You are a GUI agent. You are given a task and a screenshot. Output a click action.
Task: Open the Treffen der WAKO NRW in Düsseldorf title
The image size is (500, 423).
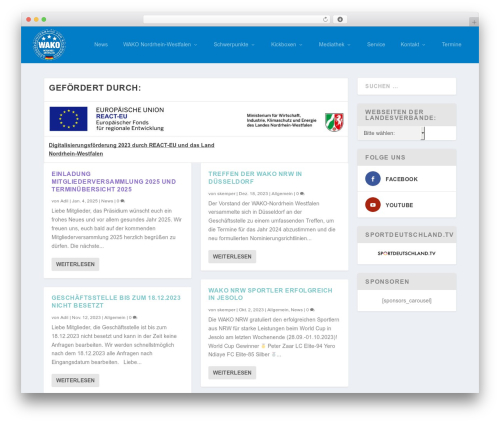[x=255, y=178]
